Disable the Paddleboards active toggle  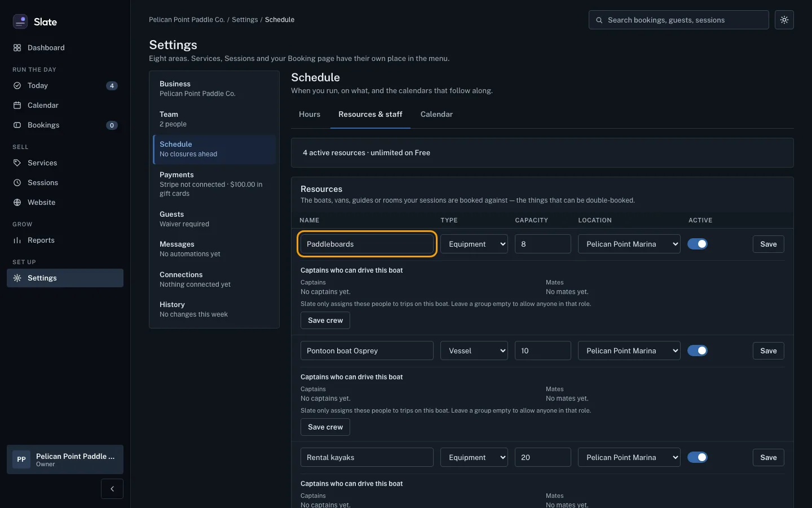(x=698, y=244)
